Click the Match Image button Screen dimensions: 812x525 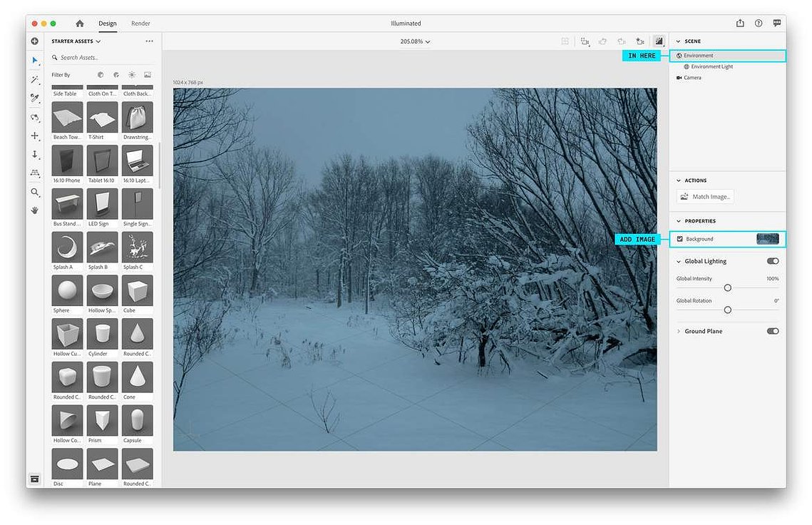point(705,196)
